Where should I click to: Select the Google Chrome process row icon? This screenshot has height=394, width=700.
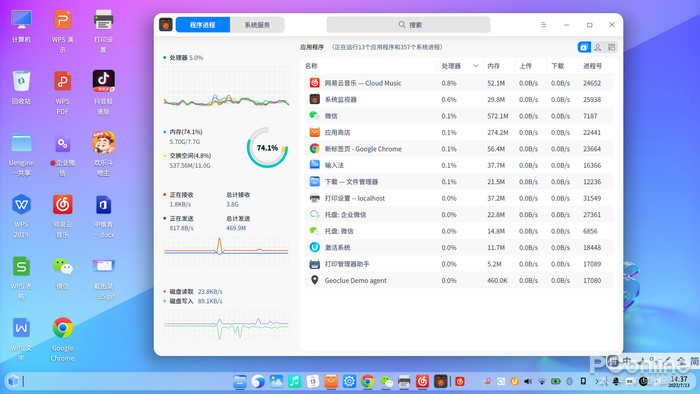click(315, 149)
